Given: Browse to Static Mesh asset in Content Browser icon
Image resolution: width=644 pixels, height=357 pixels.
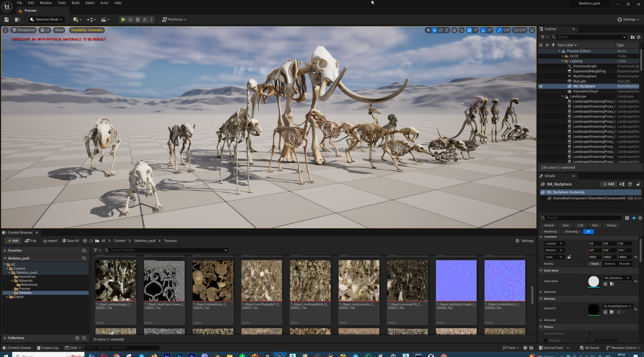Looking at the screenshot, I should click(x=612, y=284).
